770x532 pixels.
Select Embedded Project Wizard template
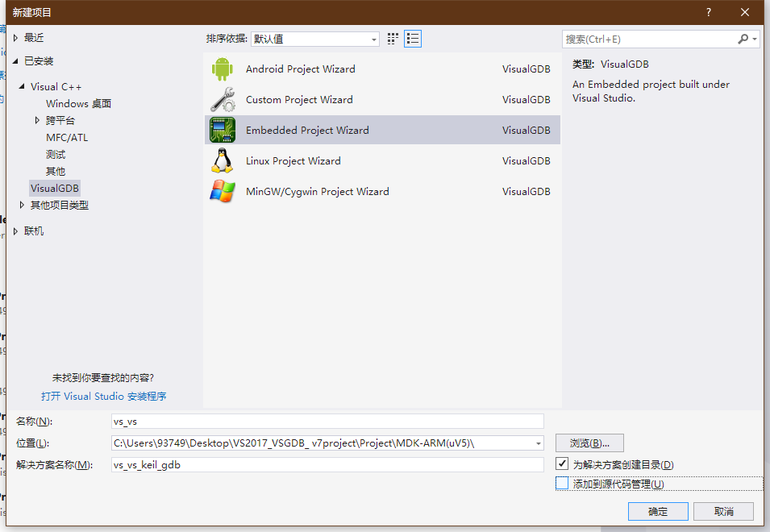[382, 130]
